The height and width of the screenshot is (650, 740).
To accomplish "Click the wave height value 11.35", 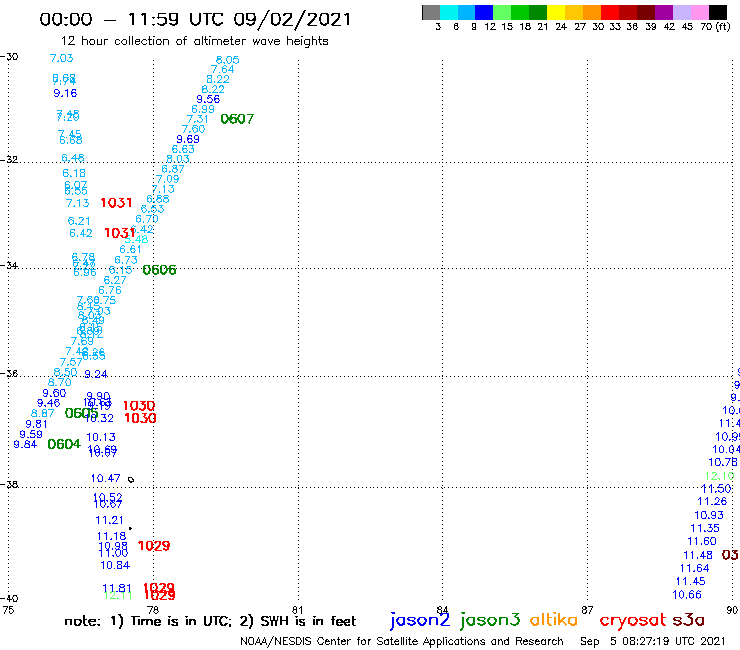I will pos(705,528).
